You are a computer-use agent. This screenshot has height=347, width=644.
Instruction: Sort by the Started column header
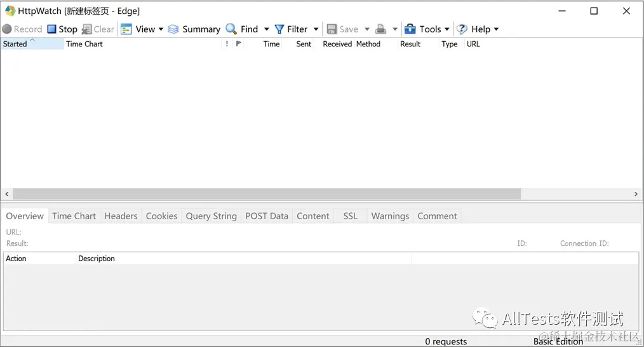[x=32, y=44]
